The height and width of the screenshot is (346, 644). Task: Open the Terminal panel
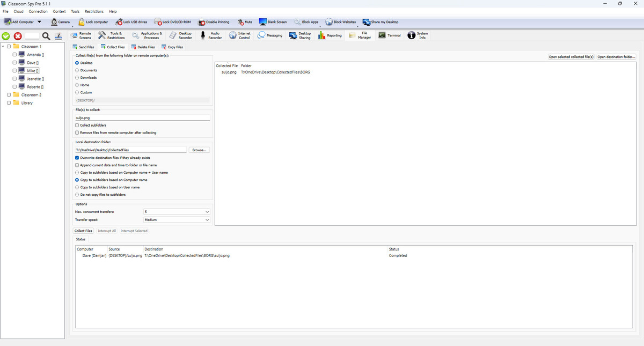pos(382,35)
